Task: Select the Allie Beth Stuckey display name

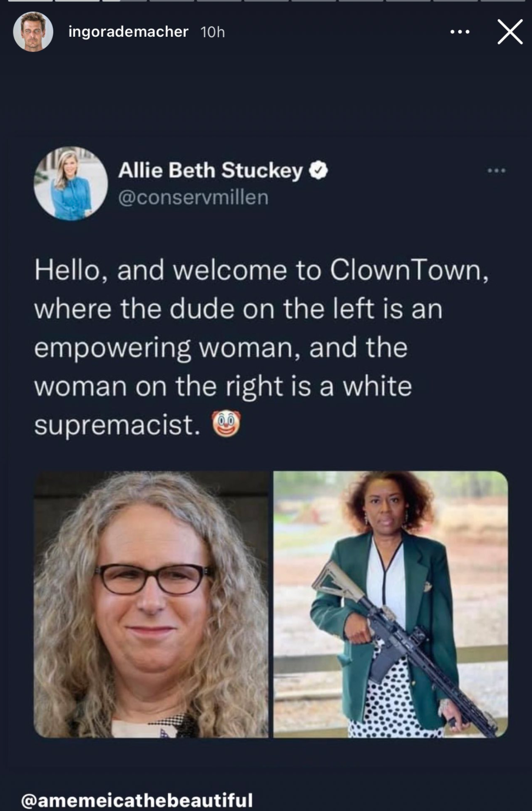Action: coord(211,170)
